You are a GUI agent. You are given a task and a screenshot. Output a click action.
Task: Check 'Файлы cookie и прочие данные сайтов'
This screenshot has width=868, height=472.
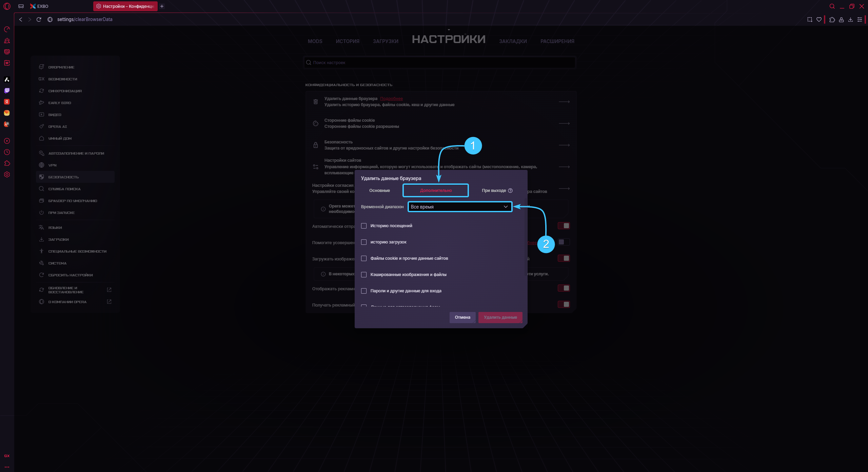[364, 258]
